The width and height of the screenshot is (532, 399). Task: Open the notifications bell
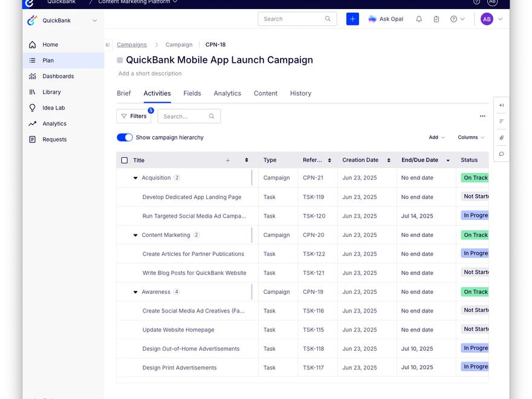click(419, 19)
